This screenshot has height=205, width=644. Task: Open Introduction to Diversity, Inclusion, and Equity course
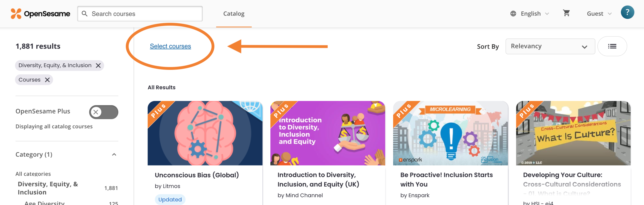(x=318, y=179)
